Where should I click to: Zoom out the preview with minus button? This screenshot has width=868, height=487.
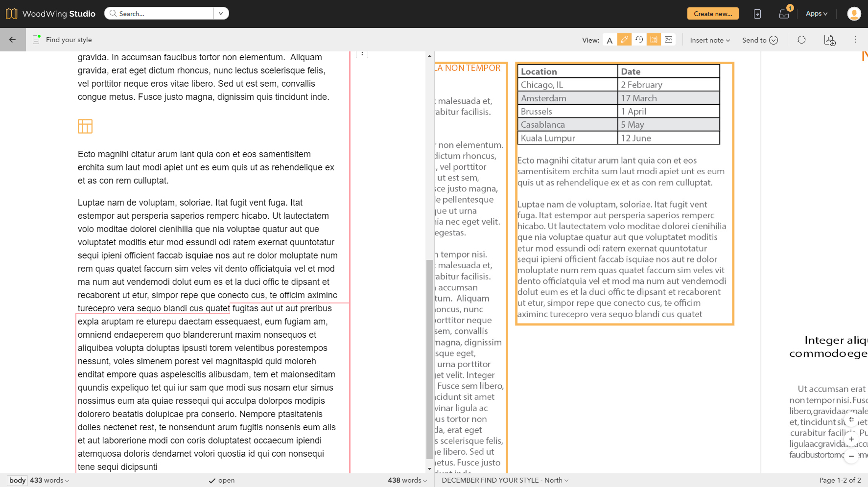(851, 456)
